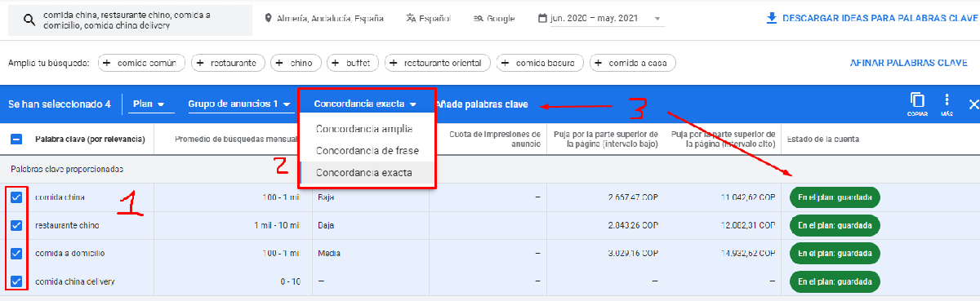Click the language translate icon
Viewport: 980px width, 301px height.
(x=410, y=19)
